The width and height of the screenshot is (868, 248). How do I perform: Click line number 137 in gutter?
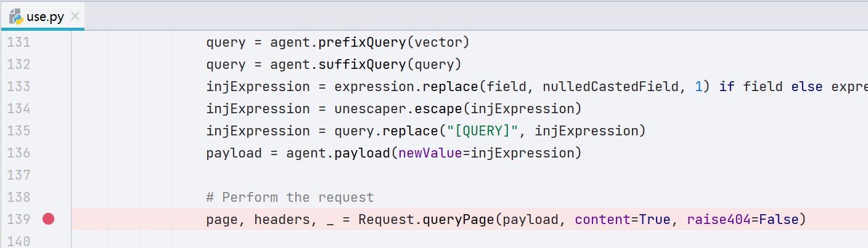click(18, 175)
